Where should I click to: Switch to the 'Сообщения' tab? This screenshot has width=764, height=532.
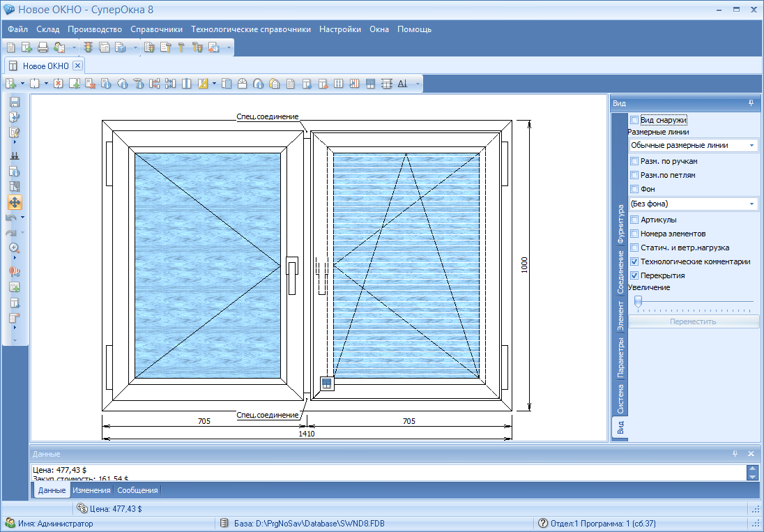(137, 490)
